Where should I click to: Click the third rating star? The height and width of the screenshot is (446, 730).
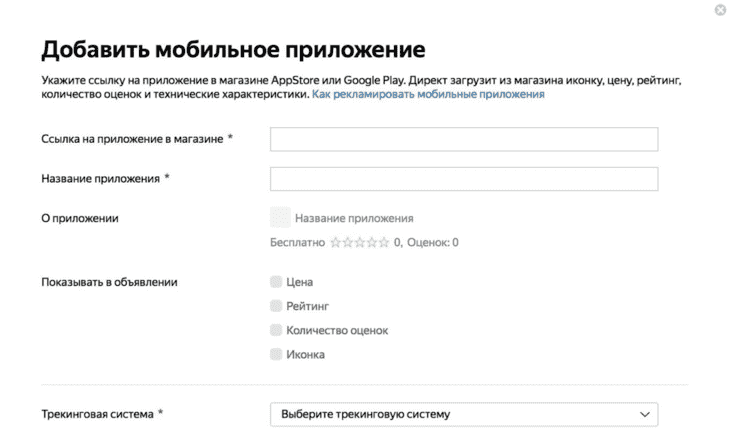point(359,243)
